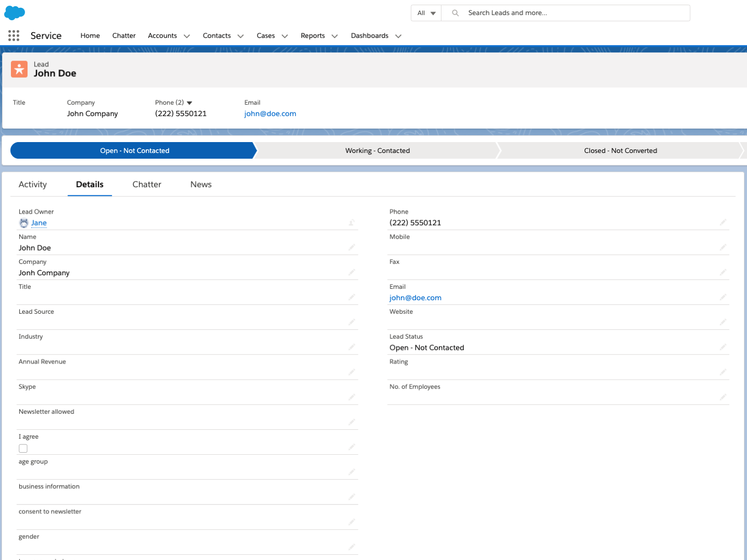
Task: Open the Cases menu chevron
Action: (285, 36)
